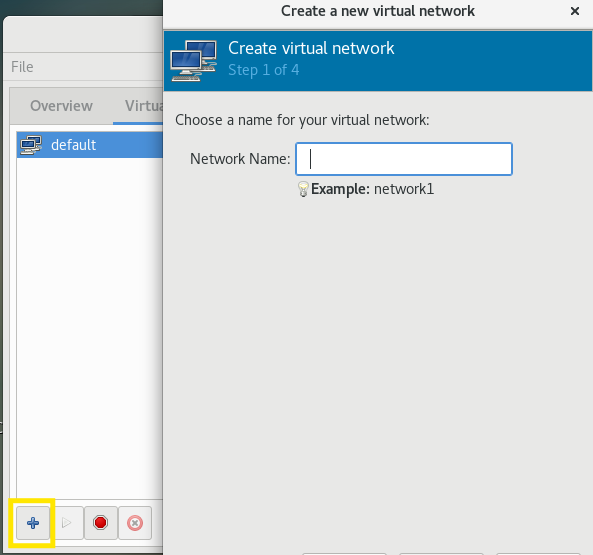Viewport: 593px width, 555px height.
Task: Click the stop network red icon
Action: point(101,523)
